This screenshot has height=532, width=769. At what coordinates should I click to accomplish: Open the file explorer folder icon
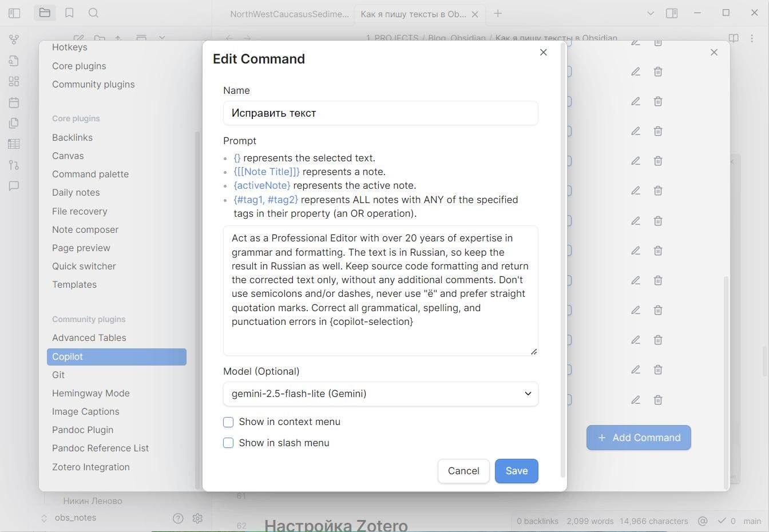tap(45, 13)
